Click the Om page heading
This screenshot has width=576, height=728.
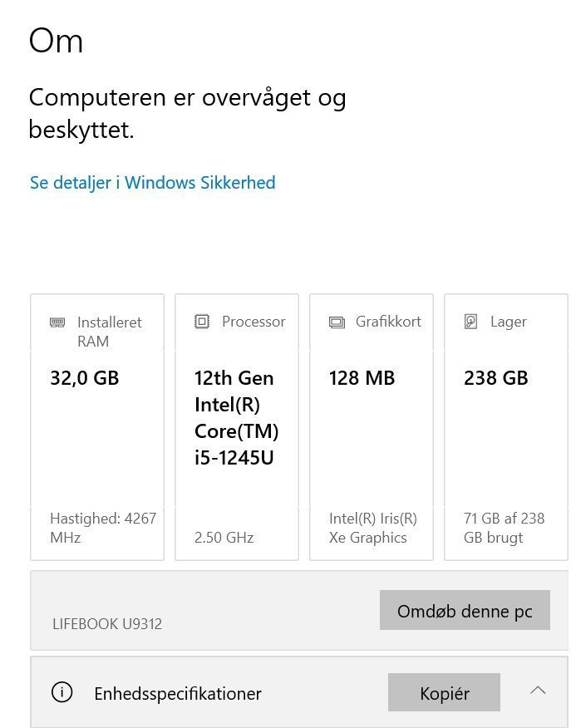(x=56, y=41)
